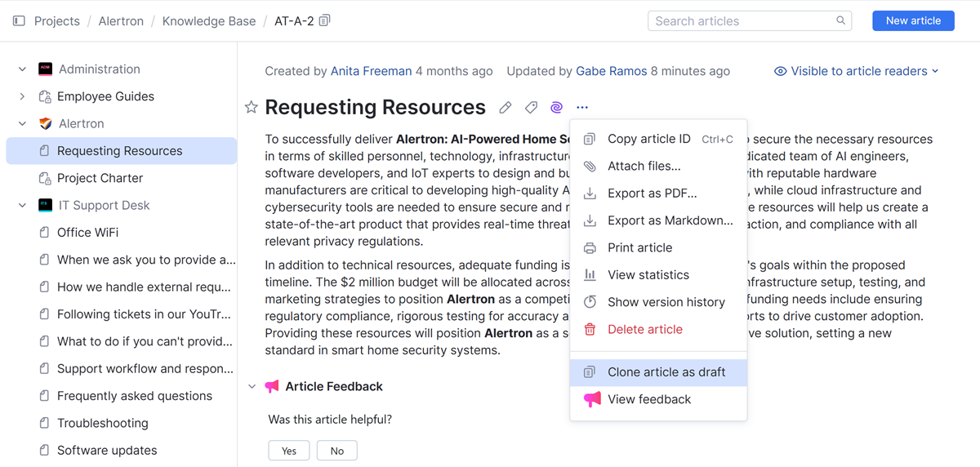Answer Yes to article helpful question
This screenshot has width=980, height=467.
[289, 451]
